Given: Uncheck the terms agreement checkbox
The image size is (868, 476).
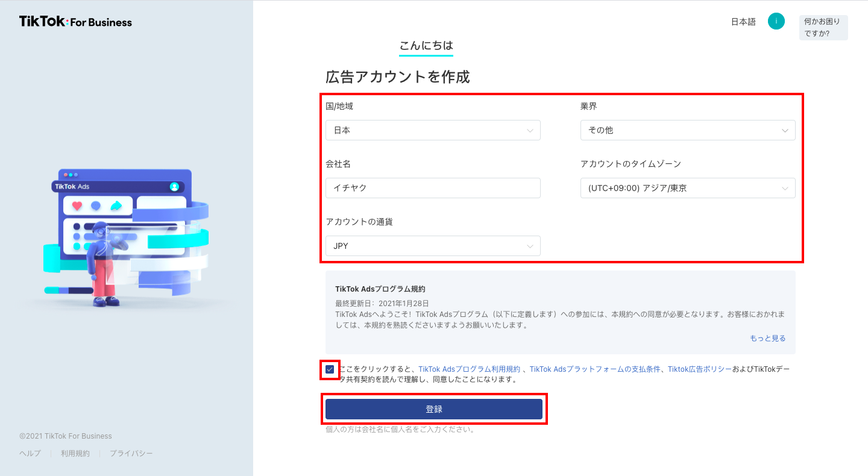Looking at the screenshot, I should click(330, 369).
